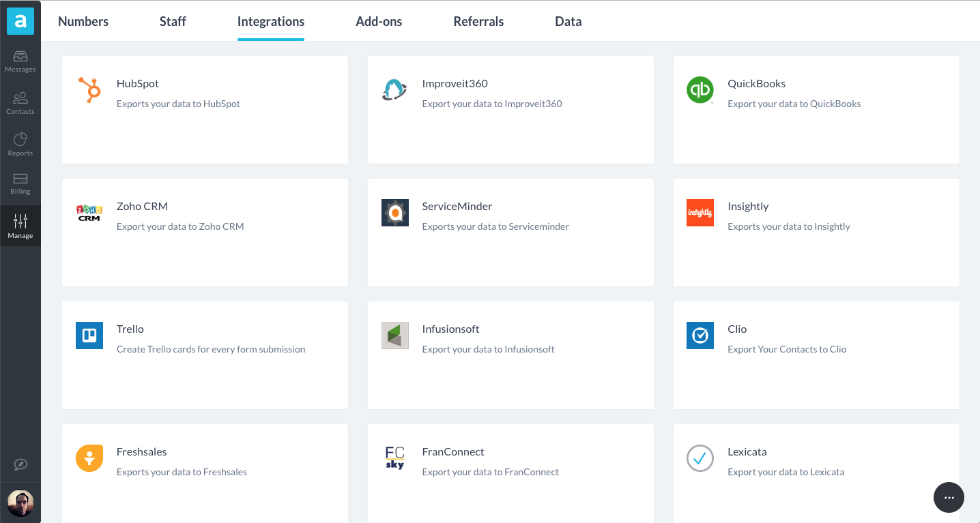Open the Clio integration title

tap(737, 329)
